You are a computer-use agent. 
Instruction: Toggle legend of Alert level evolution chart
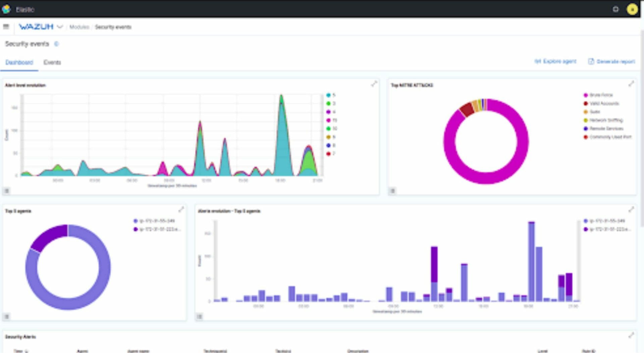[x=6, y=191]
